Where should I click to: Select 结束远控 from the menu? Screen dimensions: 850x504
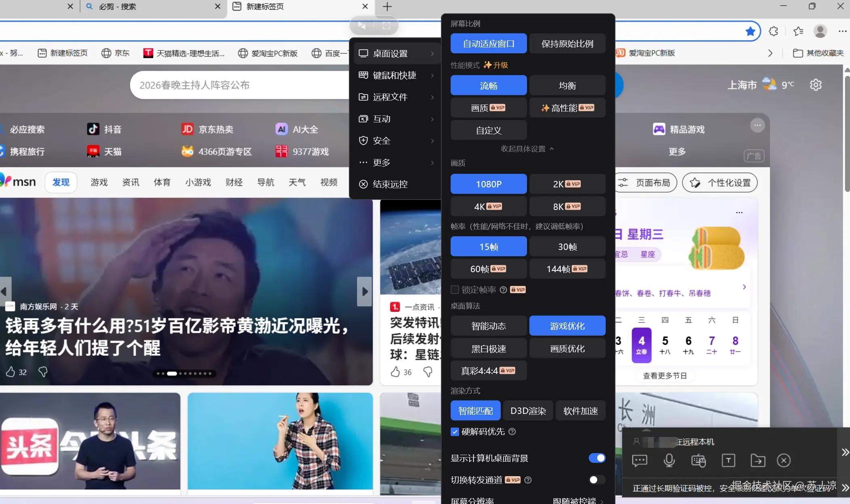click(x=390, y=184)
